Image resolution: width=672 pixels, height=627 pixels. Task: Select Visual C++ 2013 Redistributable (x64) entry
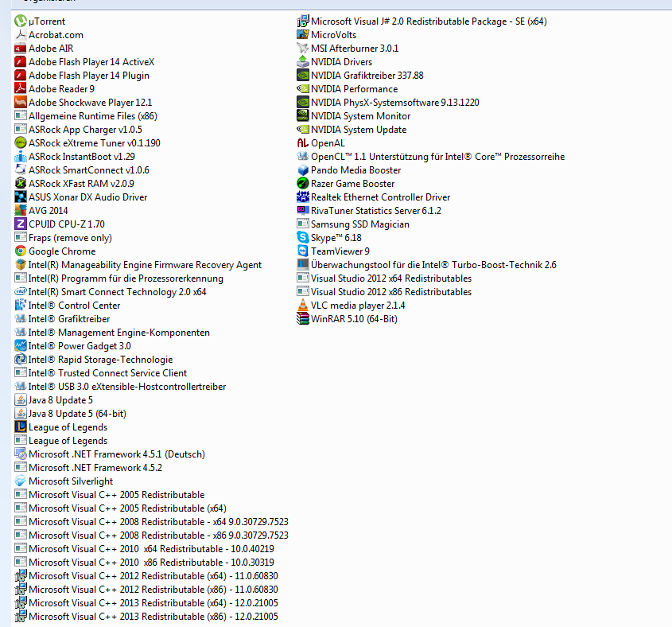pos(146,603)
